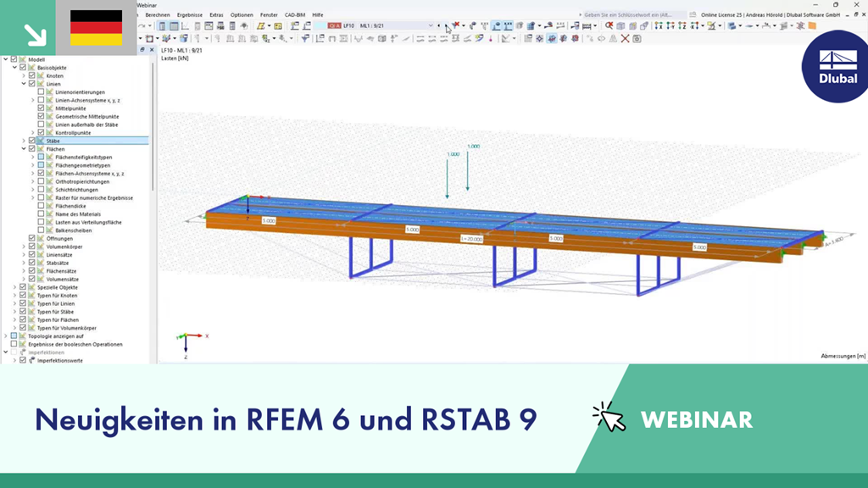This screenshot has height=488, width=868.
Task: Click the colorful pencil icon in toolbar
Action: [480, 39]
